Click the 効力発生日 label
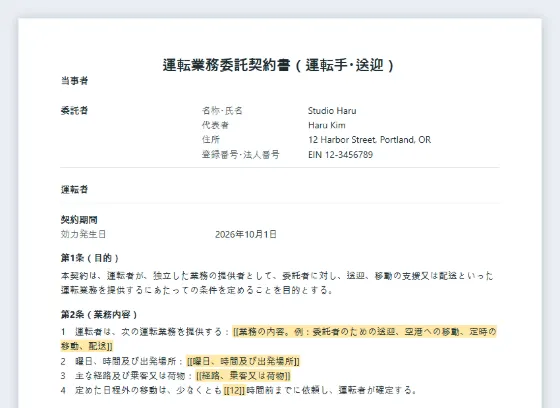This screenshot has width=560, height=408. click(83, 234)
